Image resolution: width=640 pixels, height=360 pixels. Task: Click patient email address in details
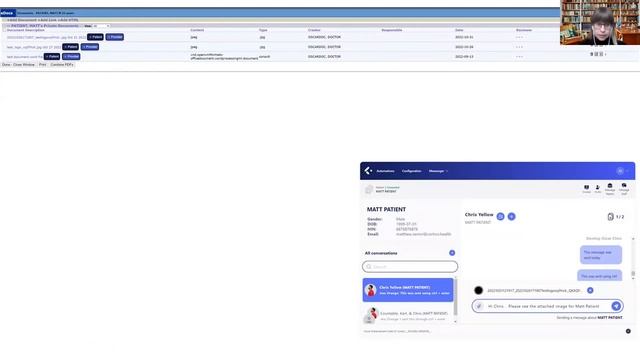coord(423,234)
